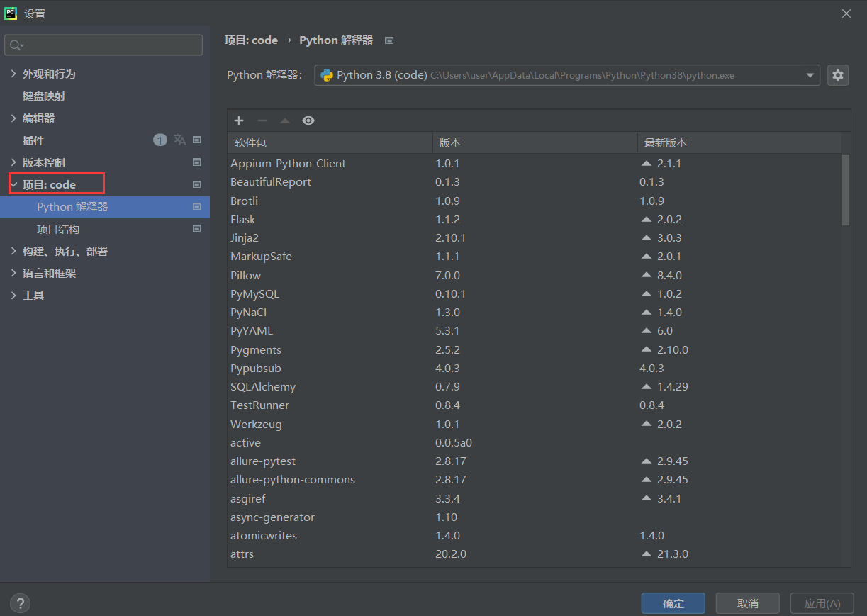Click the icon next to the Python 解释器 breadcrumb
Viewport: 867px width, 616px height.
click(x=389, y=40)
